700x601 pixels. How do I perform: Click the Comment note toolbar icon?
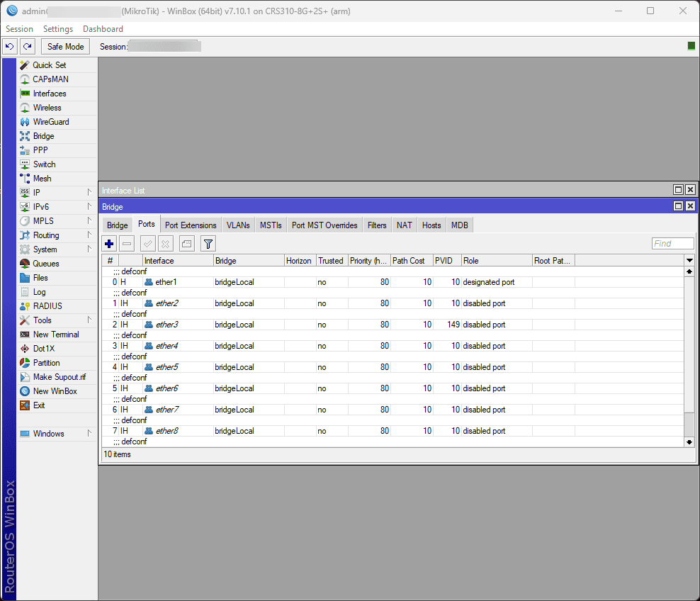186,244
